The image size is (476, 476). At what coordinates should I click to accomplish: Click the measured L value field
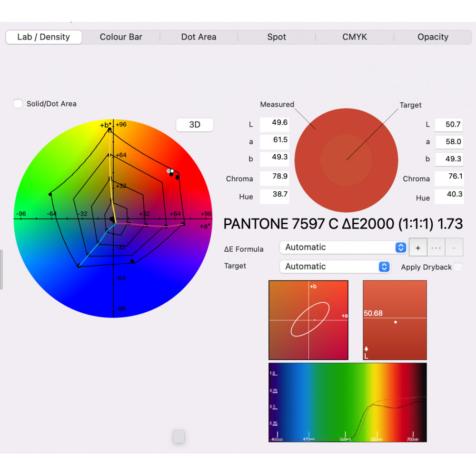pos(274,123)
